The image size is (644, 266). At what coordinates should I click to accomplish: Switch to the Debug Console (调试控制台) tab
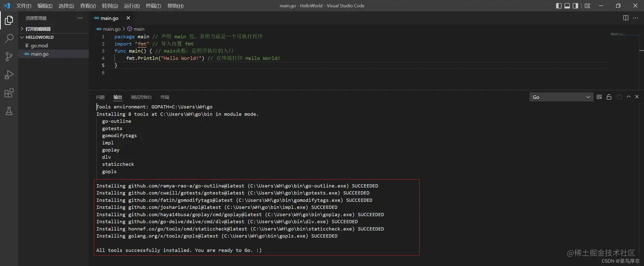[141, 97]
